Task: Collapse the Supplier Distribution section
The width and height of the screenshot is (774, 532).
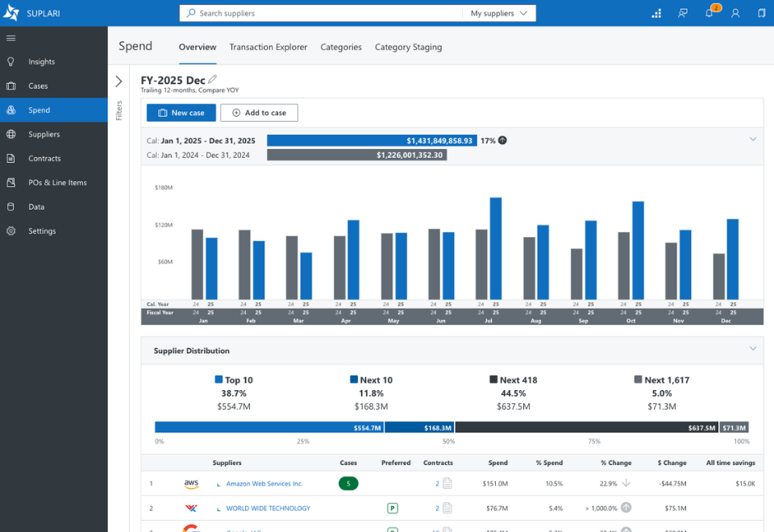Action: [x=753, y=348]
